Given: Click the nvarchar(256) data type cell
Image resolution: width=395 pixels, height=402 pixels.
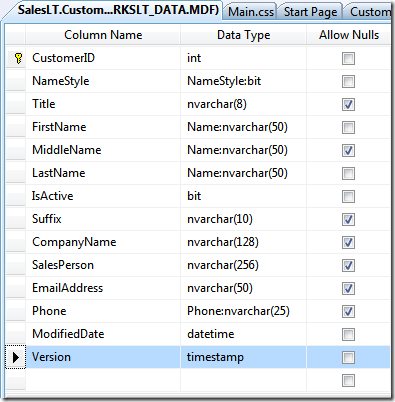Looking at the screenshot, I should 243,265.
